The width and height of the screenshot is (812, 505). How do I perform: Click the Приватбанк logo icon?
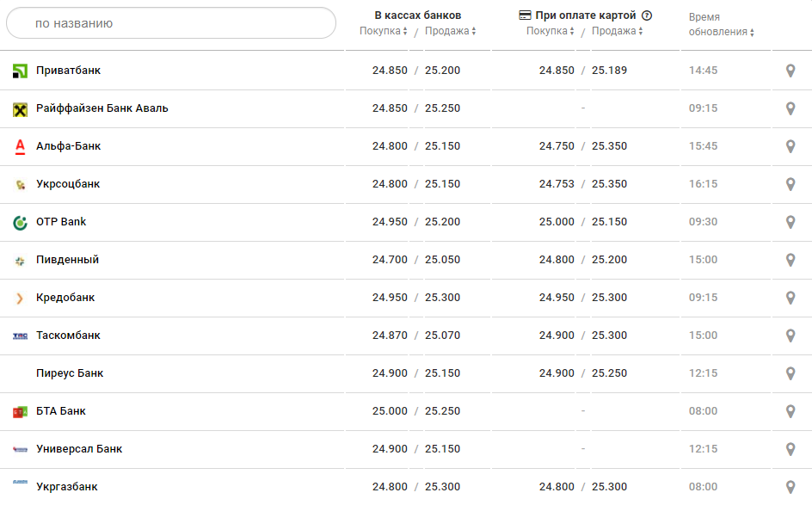21,71
